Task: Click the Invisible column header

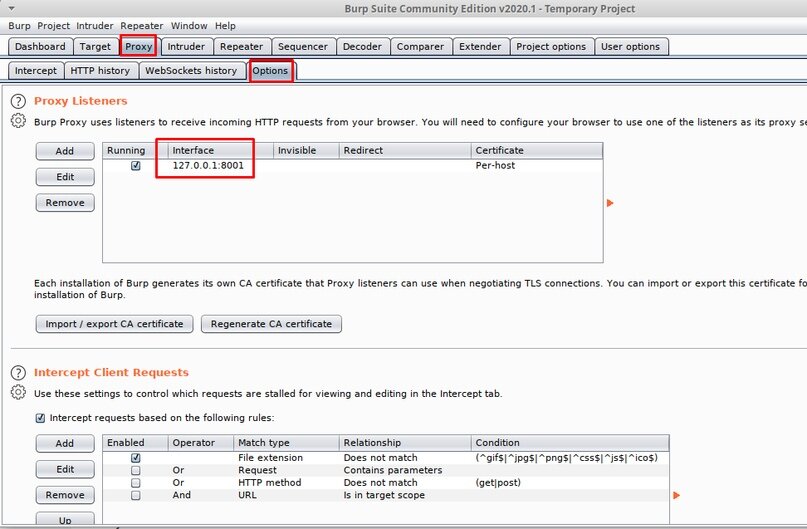Action: 306,150
